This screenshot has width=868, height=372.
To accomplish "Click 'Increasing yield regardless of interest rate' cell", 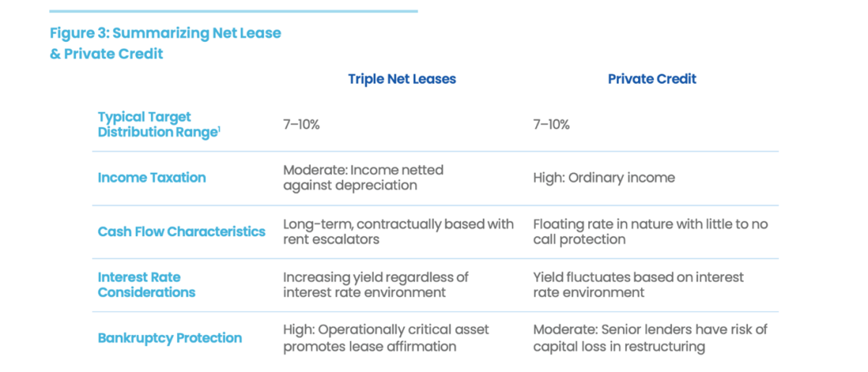I will (x=376, y=284).
